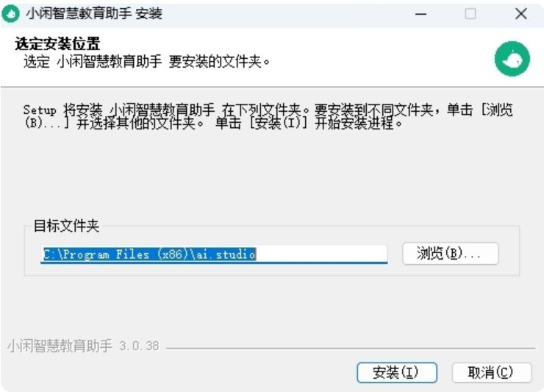The image size is (544, 392).
Task: Click the greyed-out maximize window button
Action: [x=470, y=14]
